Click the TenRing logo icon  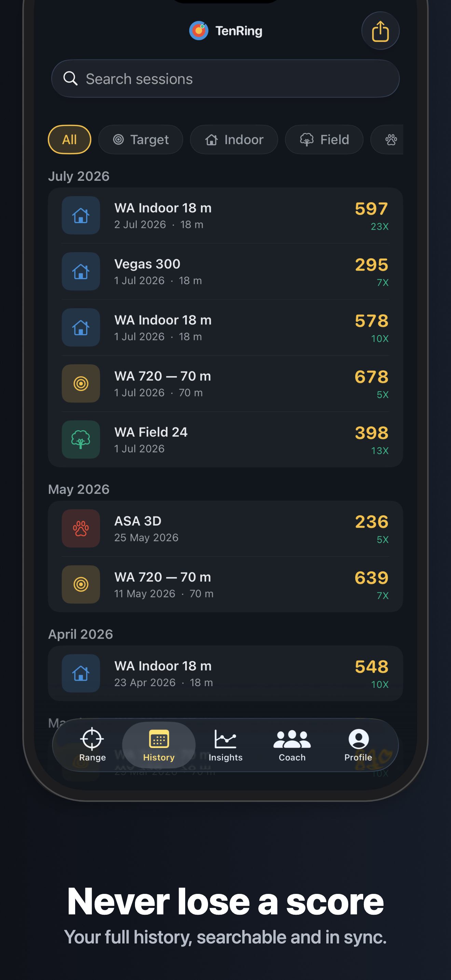tap(199, 31)
